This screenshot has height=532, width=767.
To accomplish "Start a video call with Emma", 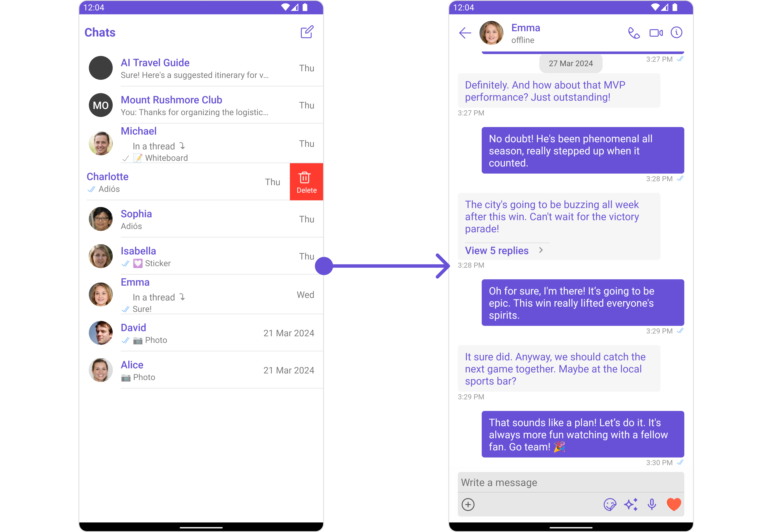I will (656, 33).
